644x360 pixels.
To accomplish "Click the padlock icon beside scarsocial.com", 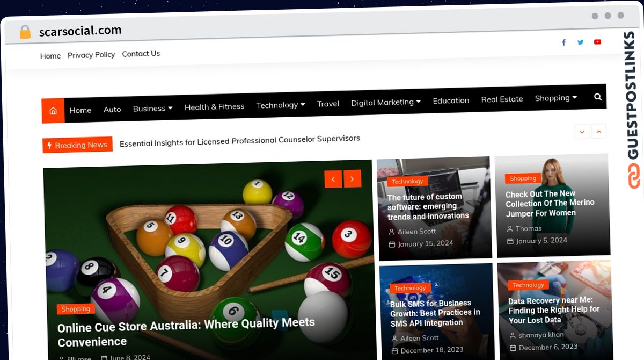I will (x=25, y=32).
